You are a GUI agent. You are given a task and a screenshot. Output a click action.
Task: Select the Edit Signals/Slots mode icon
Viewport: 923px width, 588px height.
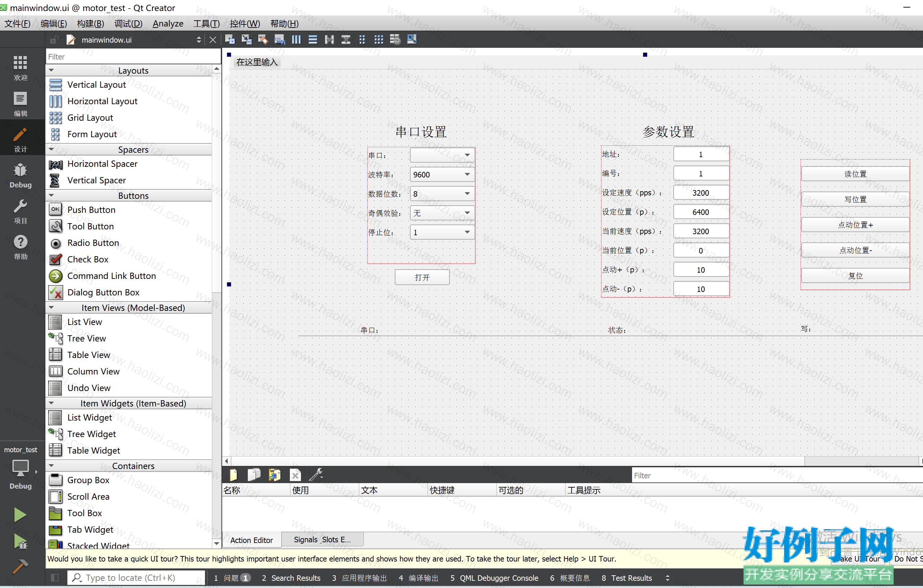click(x=247, y=40)
